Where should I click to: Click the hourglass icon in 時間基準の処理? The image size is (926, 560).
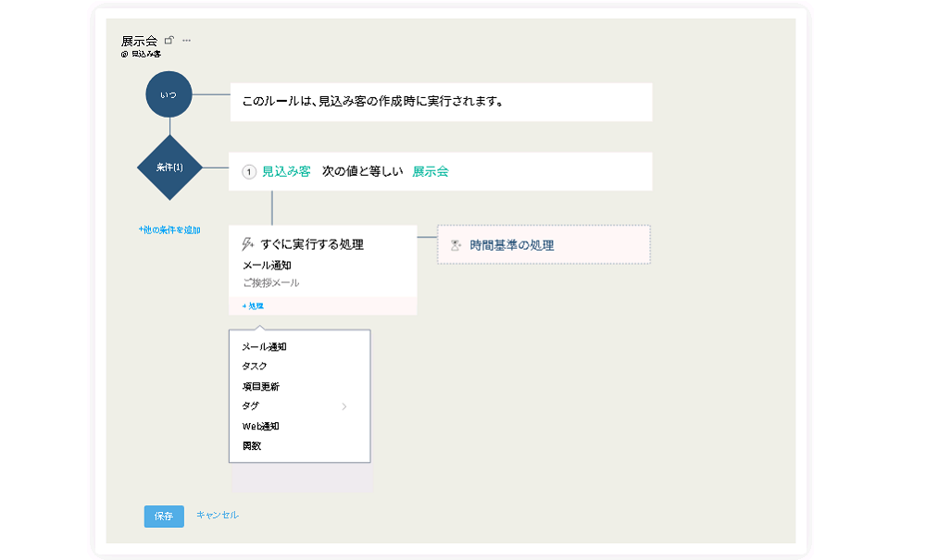coord(456,245)
